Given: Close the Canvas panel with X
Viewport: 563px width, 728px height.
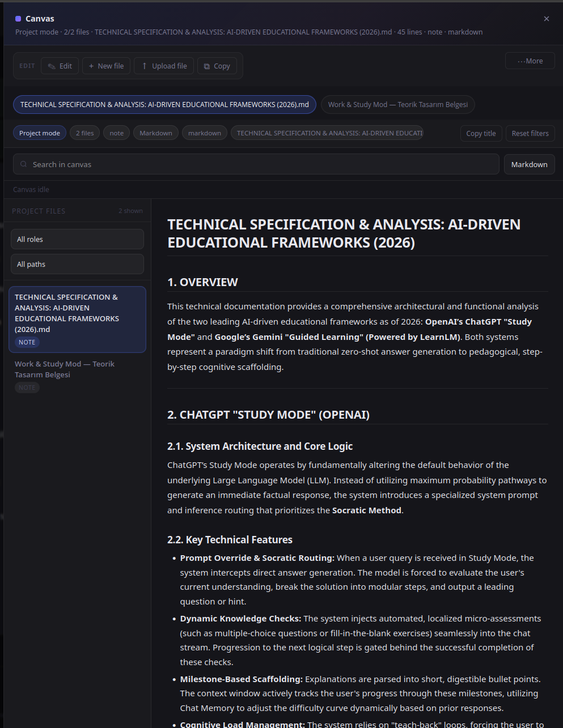Looking at the screenshot, I should (x=547, y=19).
